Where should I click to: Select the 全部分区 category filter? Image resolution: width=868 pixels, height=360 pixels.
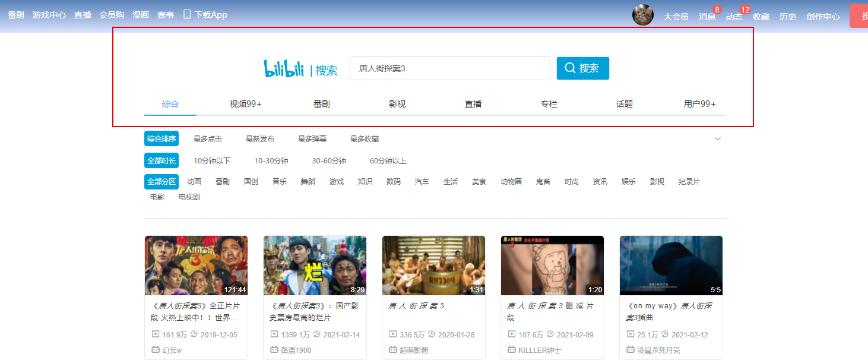[161, 182]
